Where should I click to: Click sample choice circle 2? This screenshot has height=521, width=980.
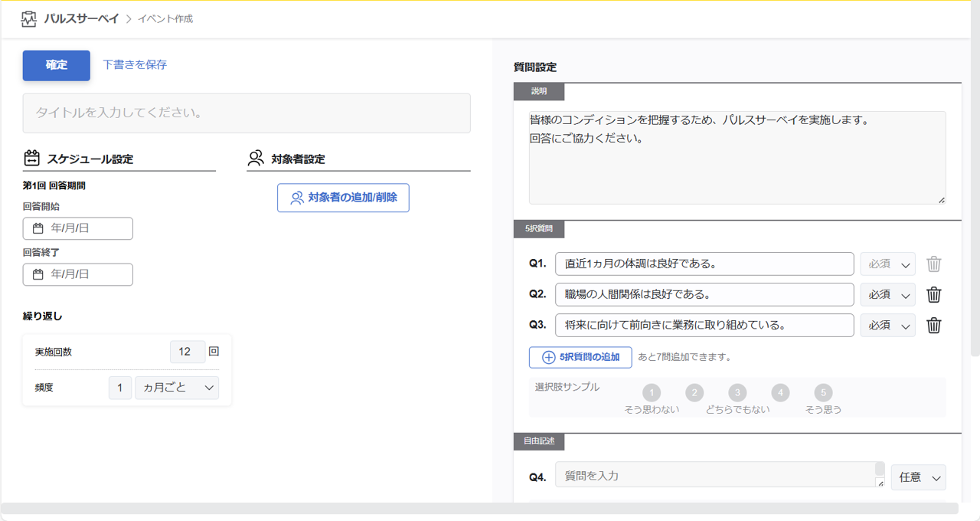tap(694, 393)
